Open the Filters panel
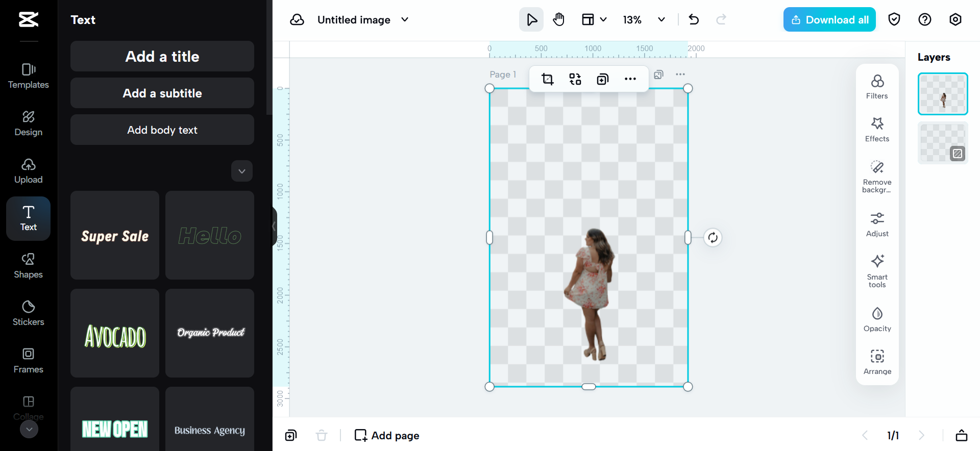The height and width of the screenshot is (451, 980). (x=877, y=86)
